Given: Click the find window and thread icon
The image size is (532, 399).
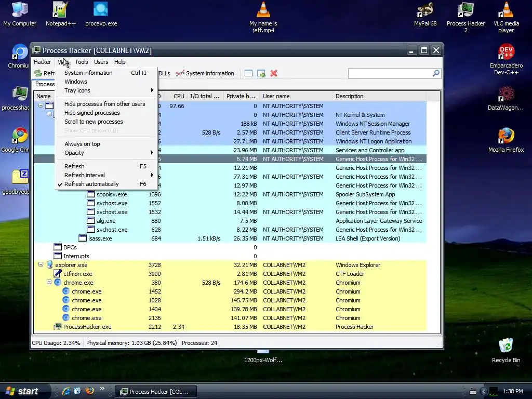Looking at the screenshot, I should [x=261, y=73].
